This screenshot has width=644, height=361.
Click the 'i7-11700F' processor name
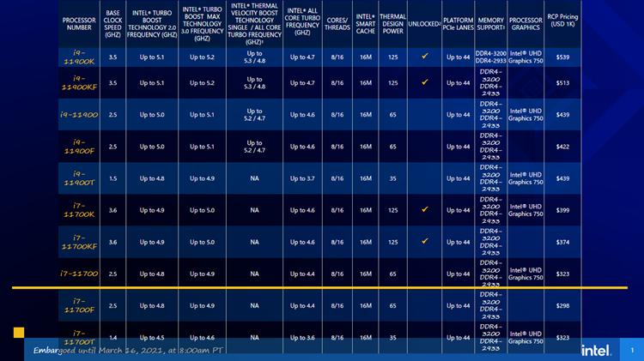[x=79, y=305]
